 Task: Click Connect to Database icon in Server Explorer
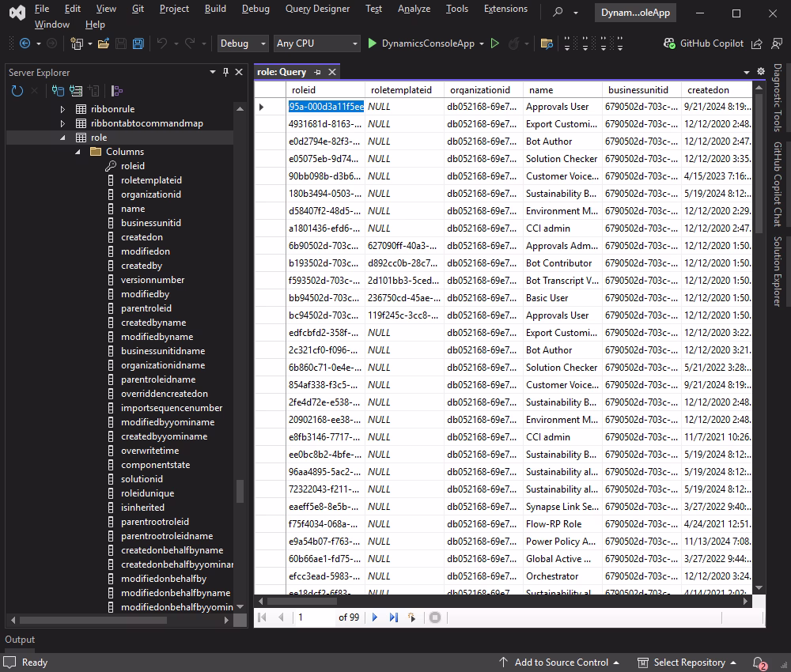pyautogui.click(x=58, y=91)
